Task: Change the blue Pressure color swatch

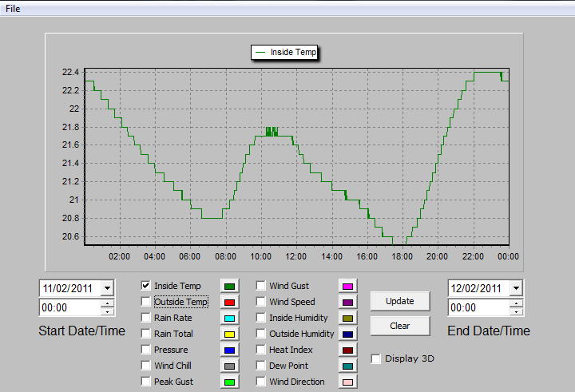Action: [x=229, y=350]
